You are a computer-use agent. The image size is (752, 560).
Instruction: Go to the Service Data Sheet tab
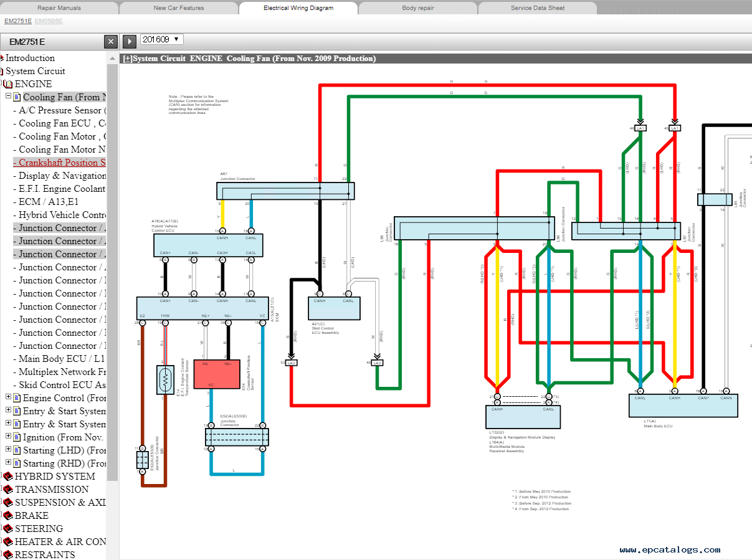click(538, 8)
